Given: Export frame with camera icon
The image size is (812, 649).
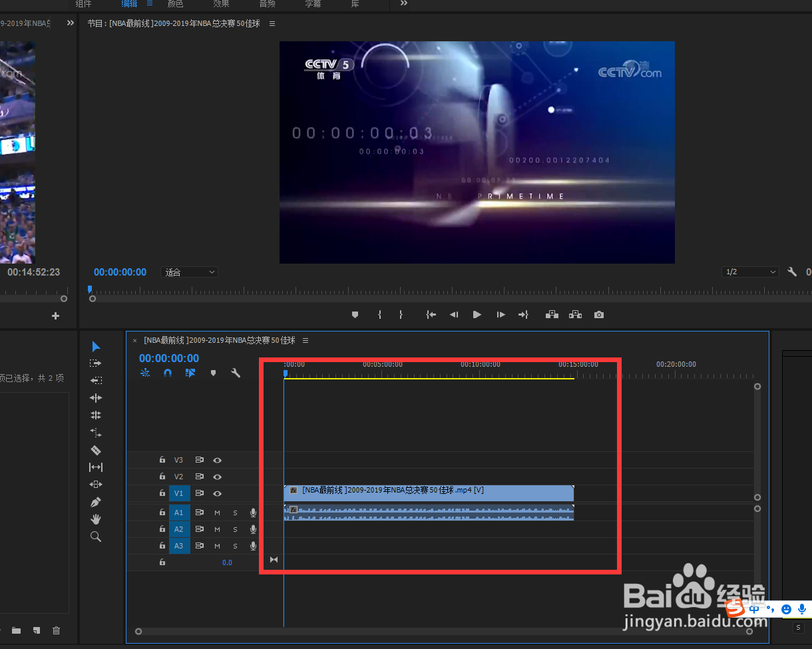Looking at the screenshot, I should pyautogui.click(x=599, y=315).
